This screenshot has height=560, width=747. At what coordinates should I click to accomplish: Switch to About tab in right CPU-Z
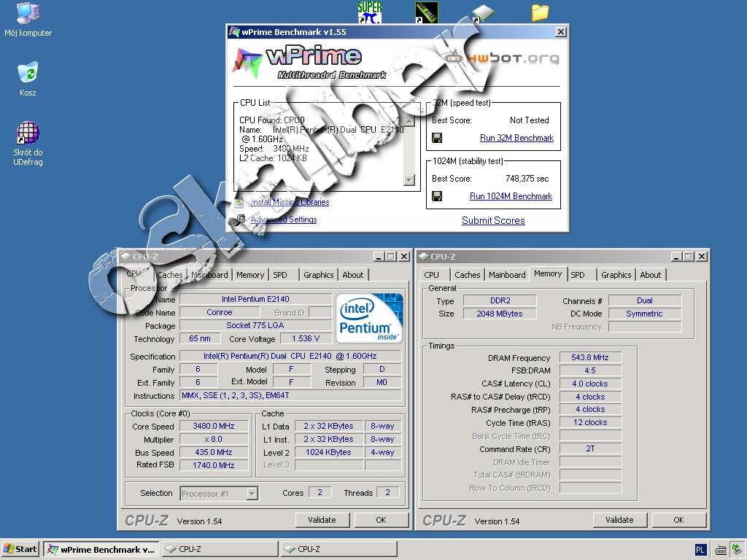(x=650, y=275)
